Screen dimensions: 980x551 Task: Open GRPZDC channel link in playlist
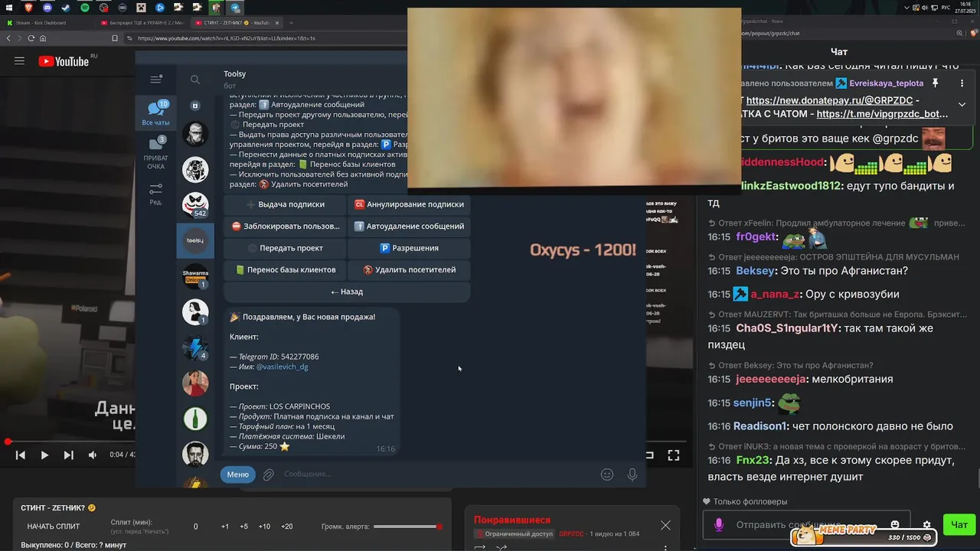(x=571, y=533)
